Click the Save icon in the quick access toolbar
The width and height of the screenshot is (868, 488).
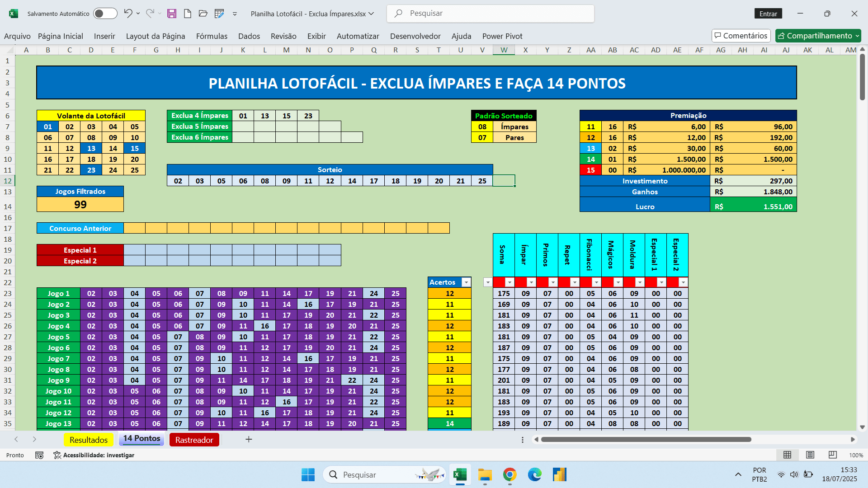pyautogui.click(x=171, y=14)
